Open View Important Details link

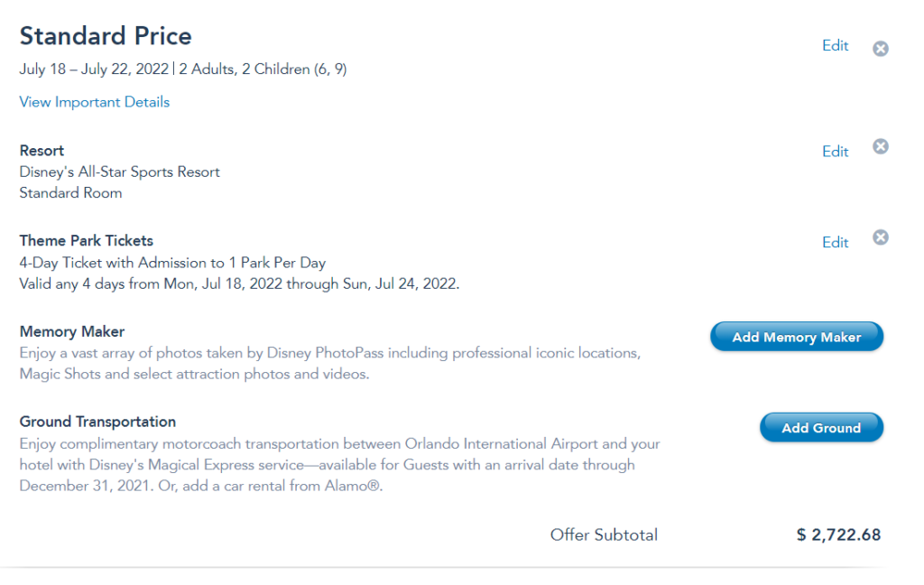(94, 102)
